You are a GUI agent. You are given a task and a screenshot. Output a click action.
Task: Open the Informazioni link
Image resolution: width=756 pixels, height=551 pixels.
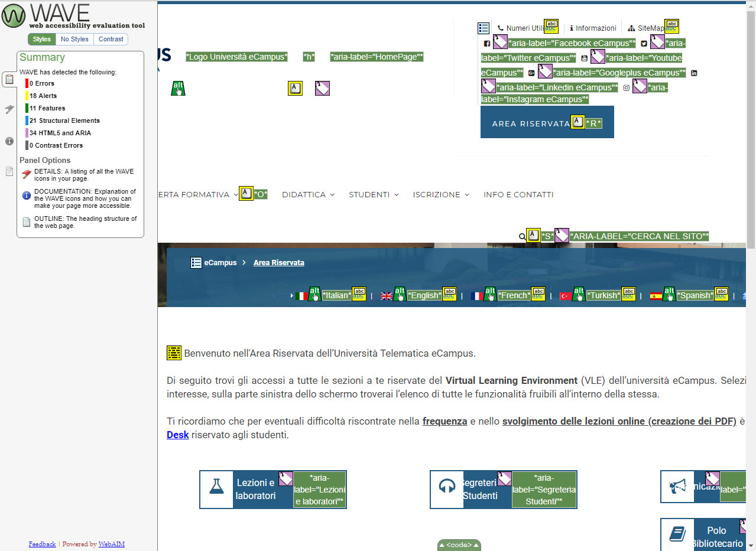pos(593,28)
